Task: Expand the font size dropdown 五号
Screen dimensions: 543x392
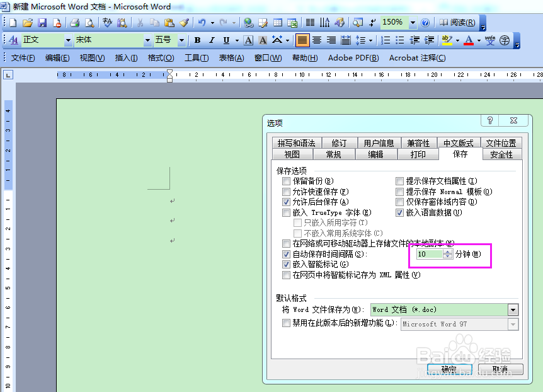Action: (181, 40)
